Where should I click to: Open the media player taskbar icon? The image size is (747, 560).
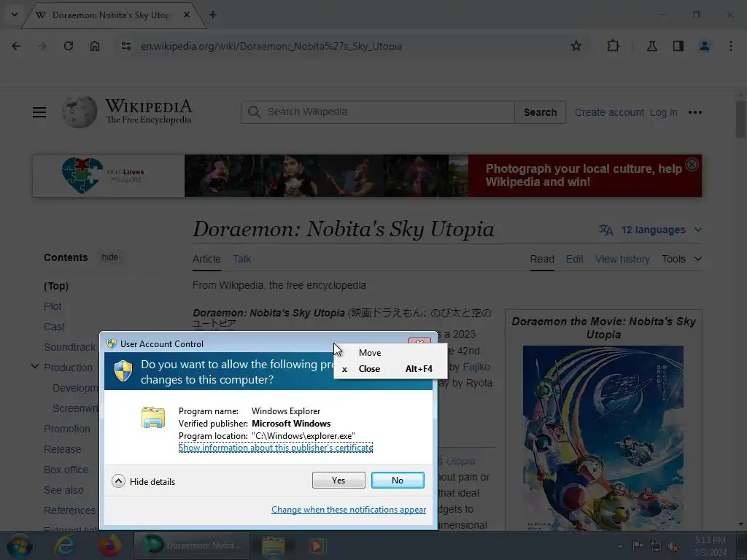point(317,545)
